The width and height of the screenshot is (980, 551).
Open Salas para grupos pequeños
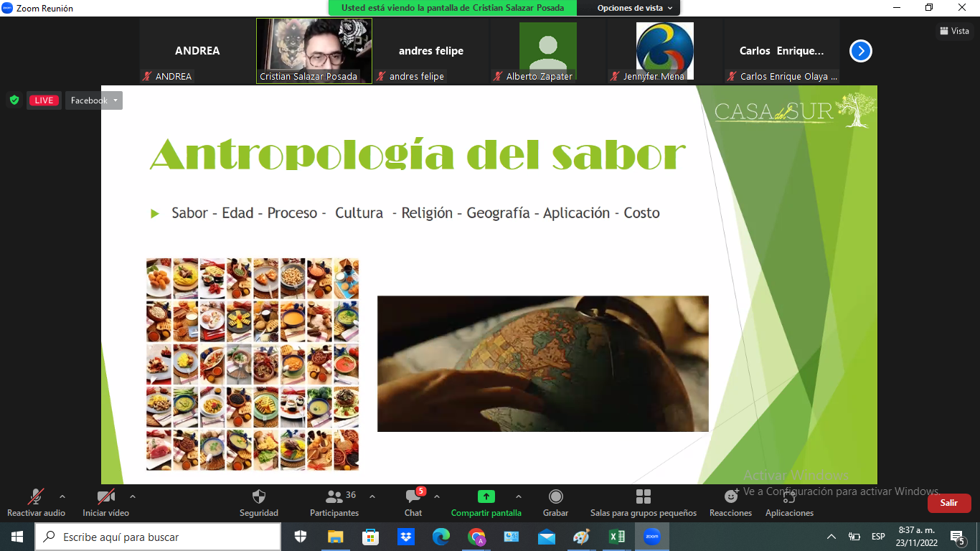click(x=644, y=503)
